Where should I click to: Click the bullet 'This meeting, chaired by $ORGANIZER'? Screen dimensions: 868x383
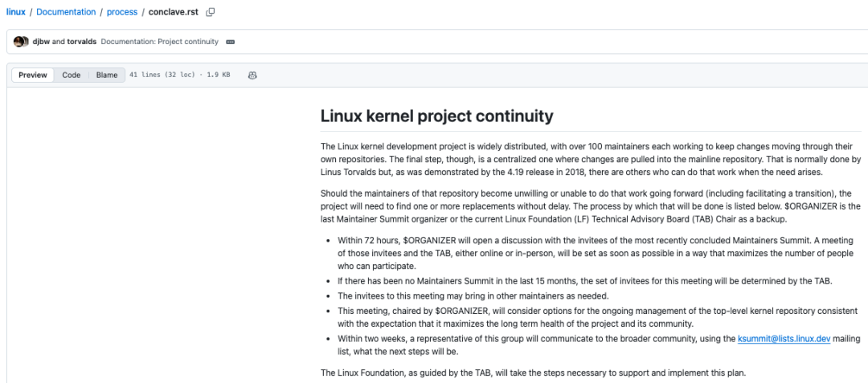pyautogui.click(x=597, y=317)
